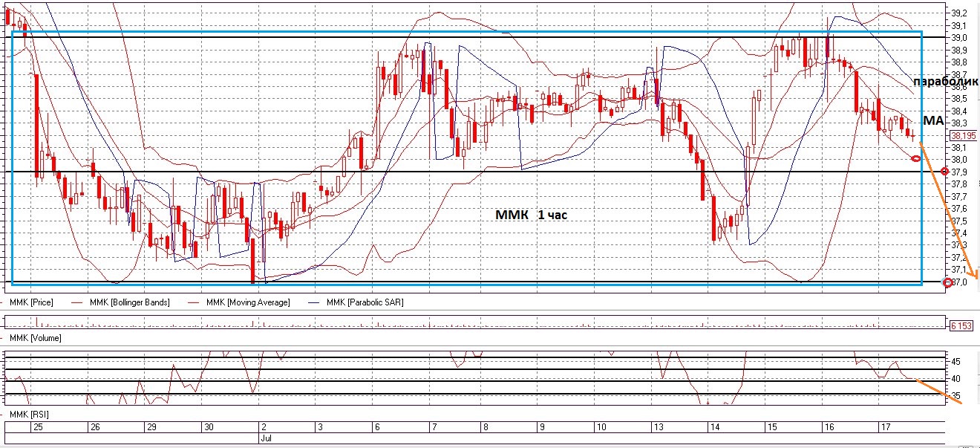Viewport: 980px width, 448px height.
Task: Select date 3 on the time axis
Action: [320, 427]
